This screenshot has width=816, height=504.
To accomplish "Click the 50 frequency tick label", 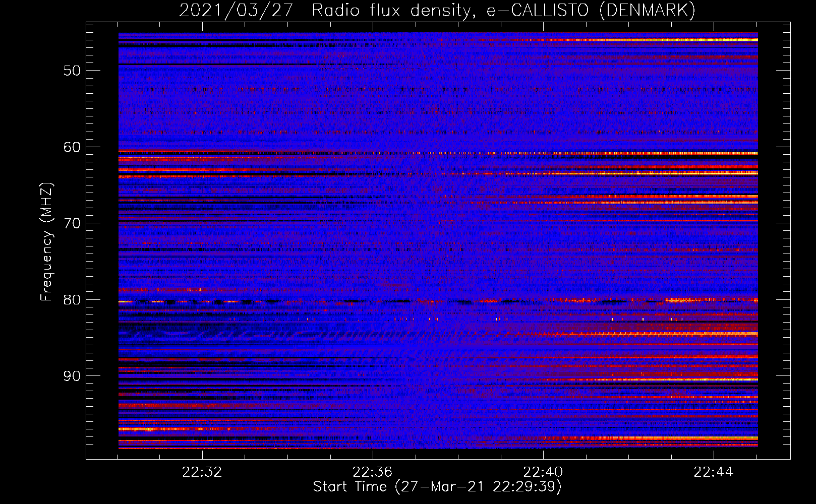I will [x=72, y=71].
